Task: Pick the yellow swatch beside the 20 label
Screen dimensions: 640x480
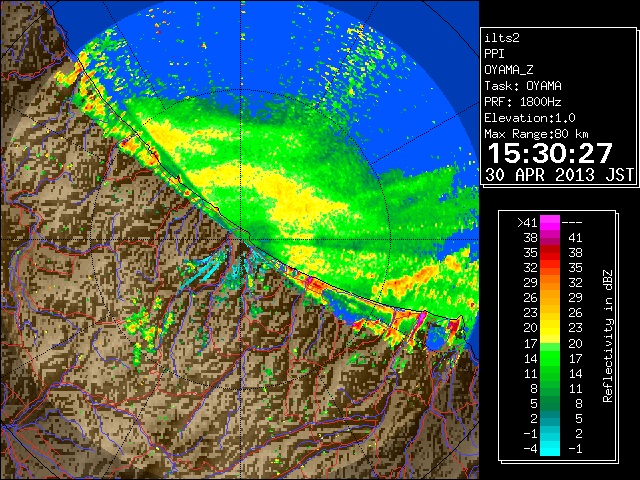Action: [x=550, y=328]
